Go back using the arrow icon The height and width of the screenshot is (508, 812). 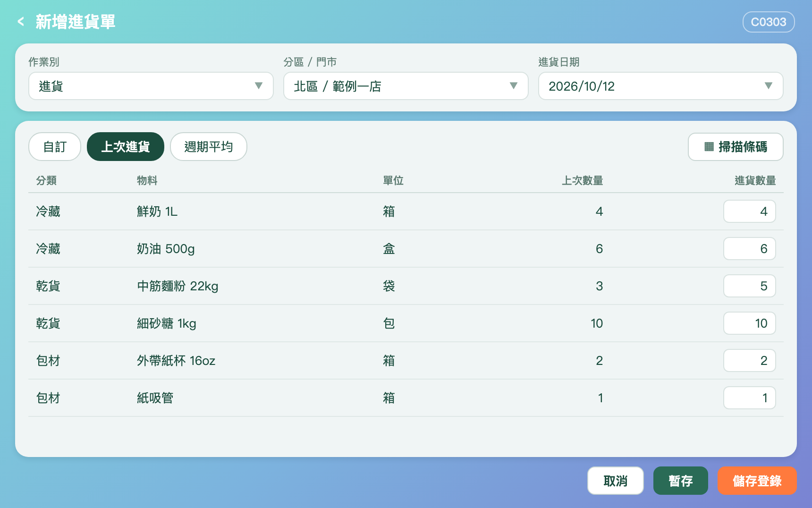click(x=21, y=22)
